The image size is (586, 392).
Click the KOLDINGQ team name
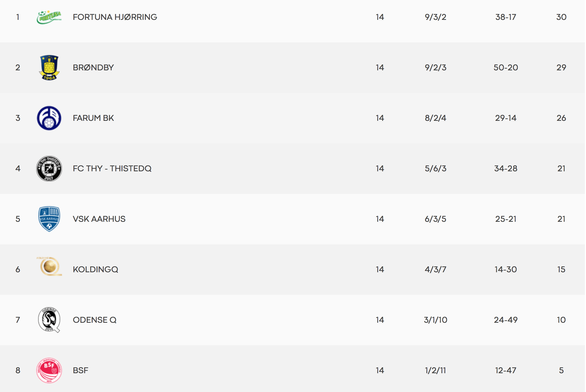(x=96, y=270)
